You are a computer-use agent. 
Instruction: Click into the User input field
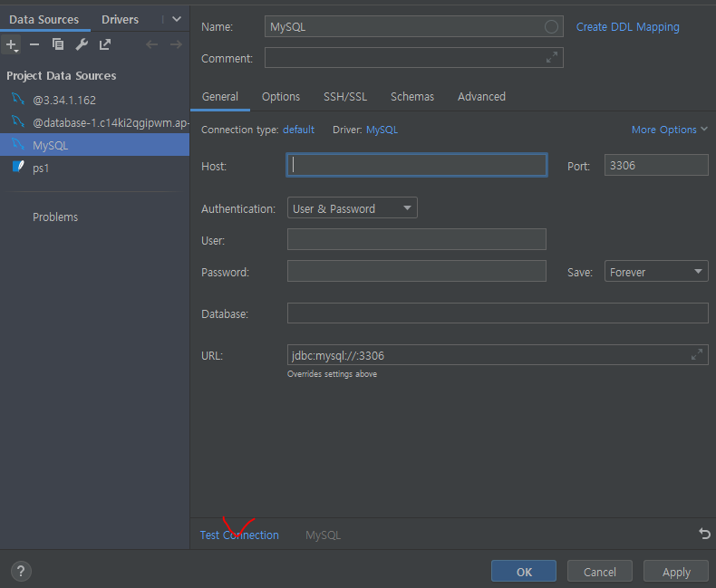(416, 239)
